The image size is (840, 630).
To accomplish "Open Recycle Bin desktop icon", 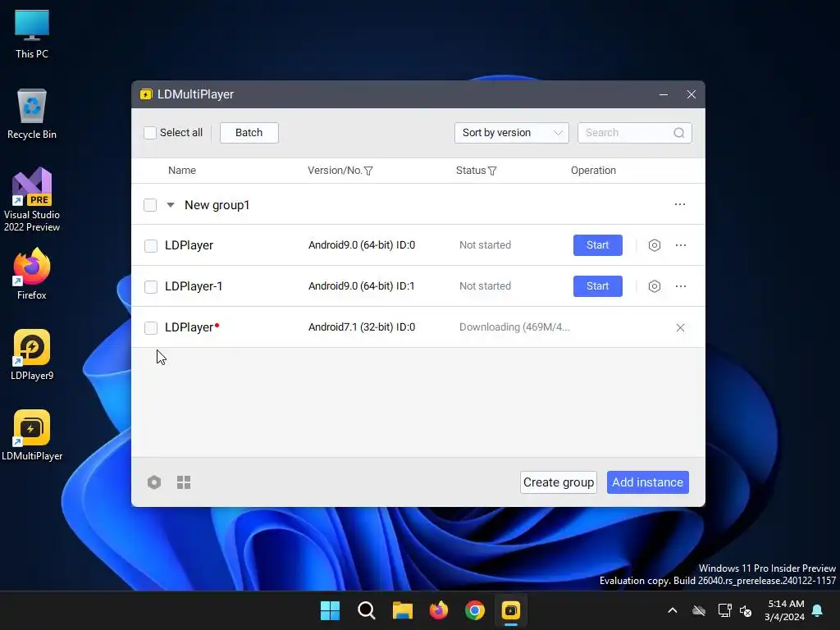I will (x=32, y=113).
